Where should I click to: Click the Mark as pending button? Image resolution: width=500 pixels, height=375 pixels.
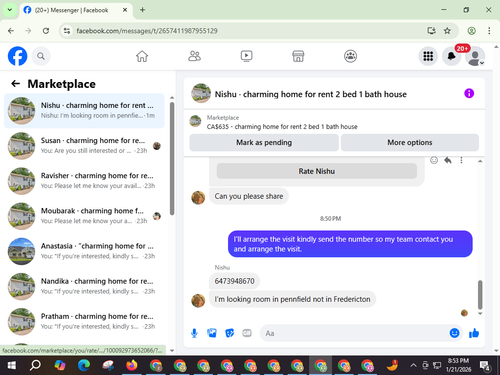264,143
